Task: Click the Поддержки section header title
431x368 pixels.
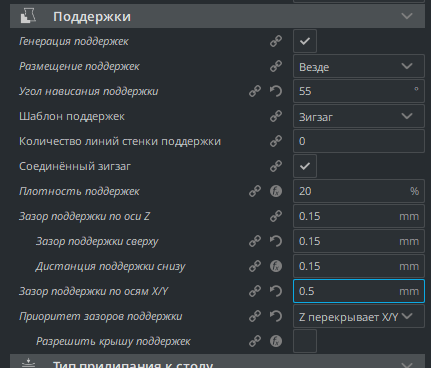Action: pyautogui.click(x=92, y=16)
